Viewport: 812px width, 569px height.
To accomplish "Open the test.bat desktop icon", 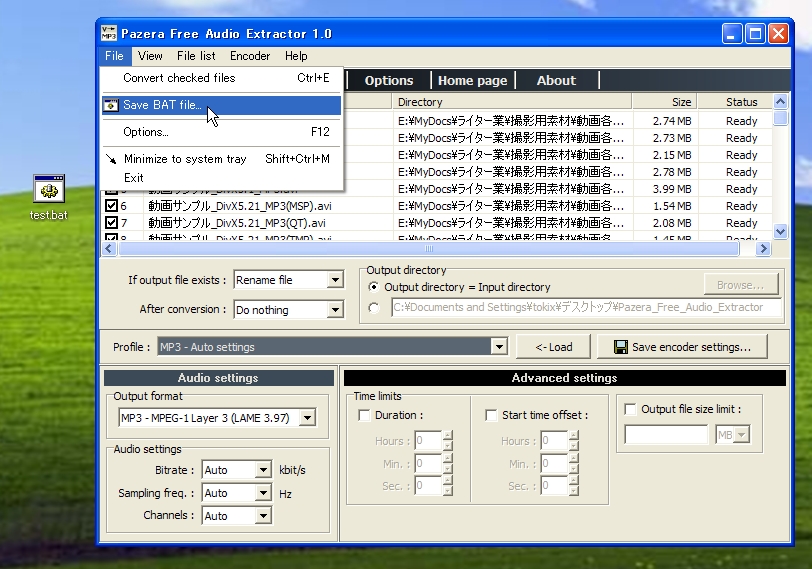I will [x=49, y=197].
